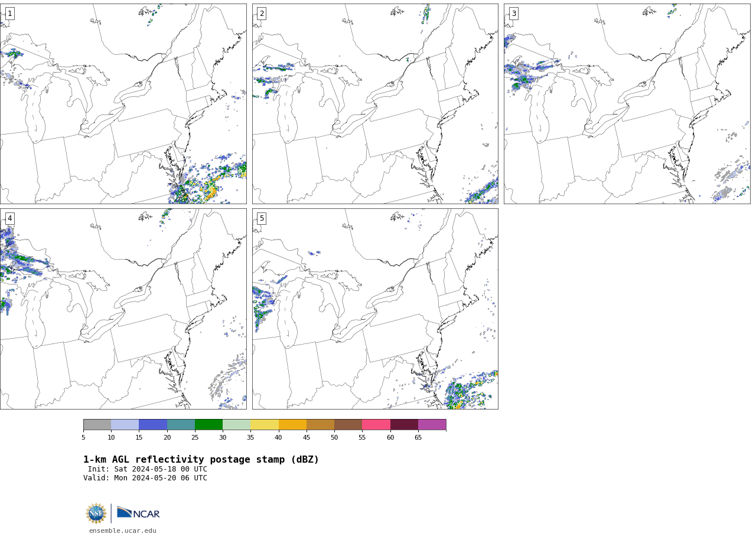Click the 'Init: Sat 2024-05-18 00 UTC' text
Screen dimensions: 756x537
(148, 469)
